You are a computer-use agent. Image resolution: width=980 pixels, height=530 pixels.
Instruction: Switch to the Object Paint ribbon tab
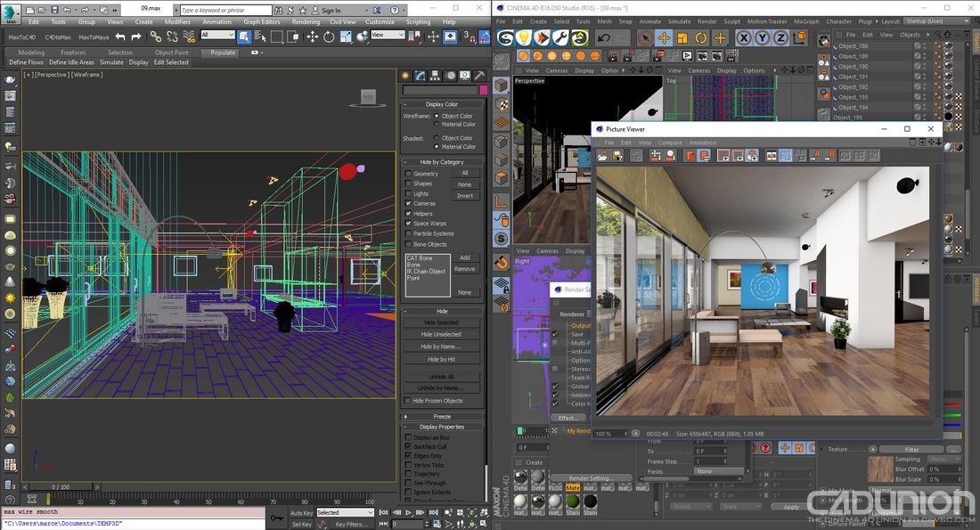point(171,53)
